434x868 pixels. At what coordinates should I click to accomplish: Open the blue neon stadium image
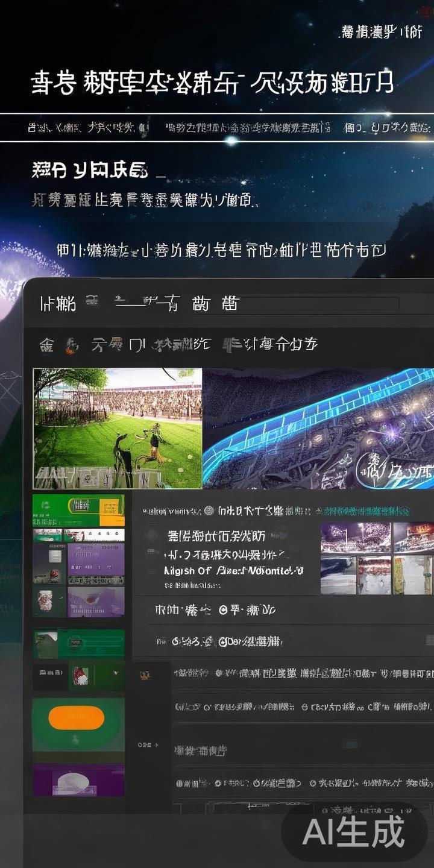(318, 429)
